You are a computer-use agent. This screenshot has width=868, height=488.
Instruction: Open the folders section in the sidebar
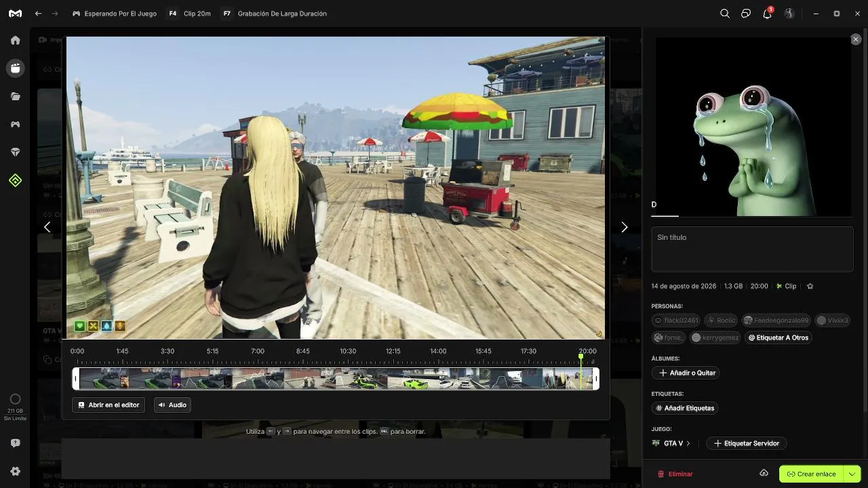(15, 96)
